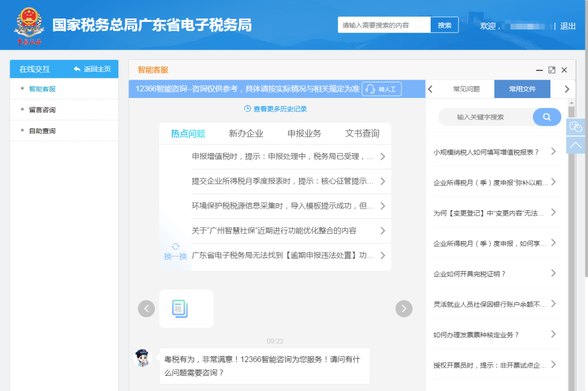Click the 返回主页 link
Image resolution: width=588 pixels, height=391 pixels.
pos(92,69)
